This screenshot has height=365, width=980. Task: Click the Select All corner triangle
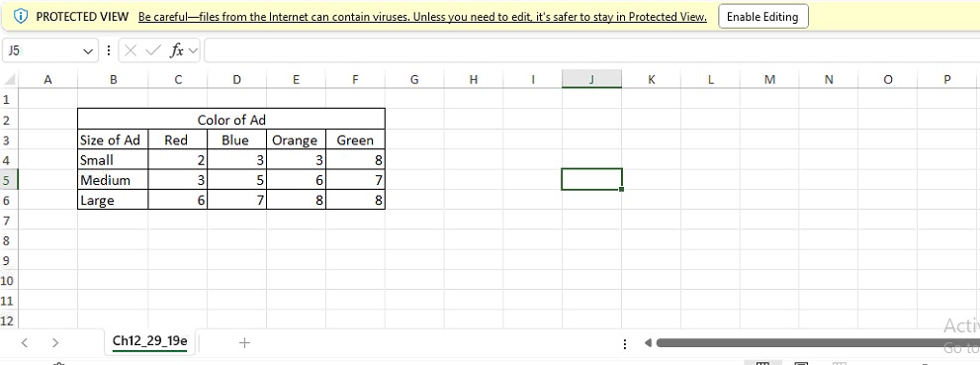[9, 79]
